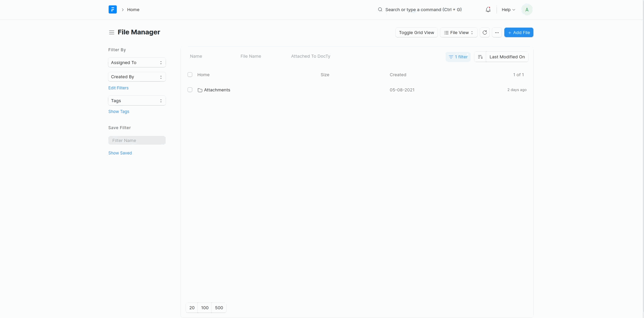The width and height of the screenshot is (644, 318).
Task: Click the Frappe logo icon
Action: (112, 9)
